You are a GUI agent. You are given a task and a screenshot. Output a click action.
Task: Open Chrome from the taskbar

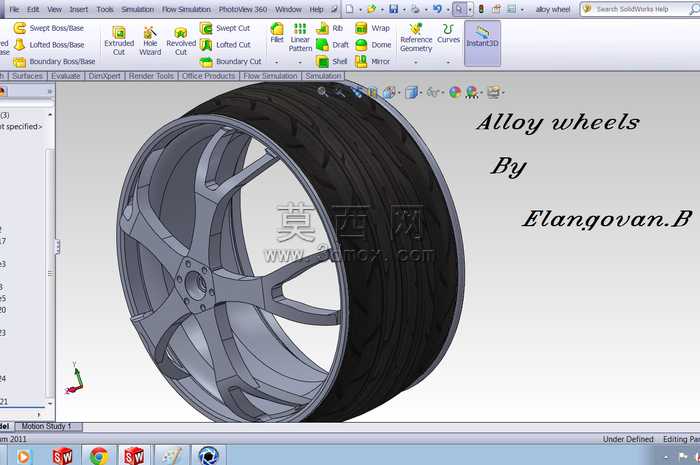tap(99, 456)
